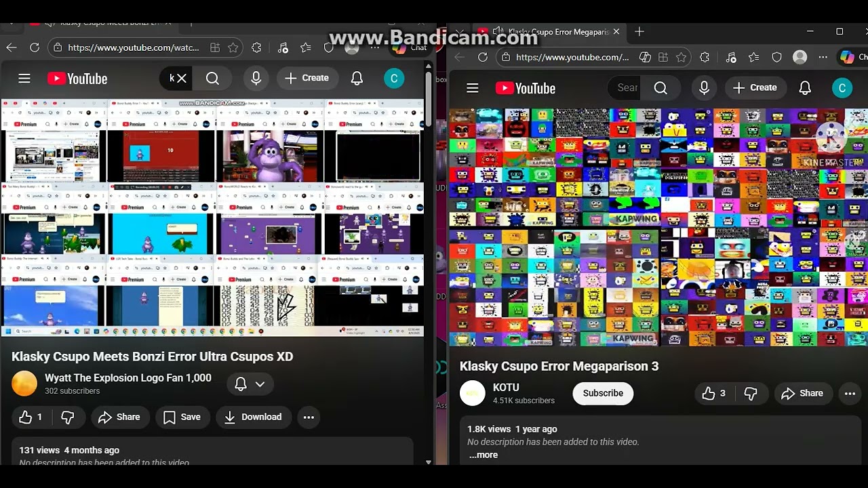The width and height of the screenshot is (868, 488).
Task: Subscribe to the KOTU channel
Action: (603, 393)
